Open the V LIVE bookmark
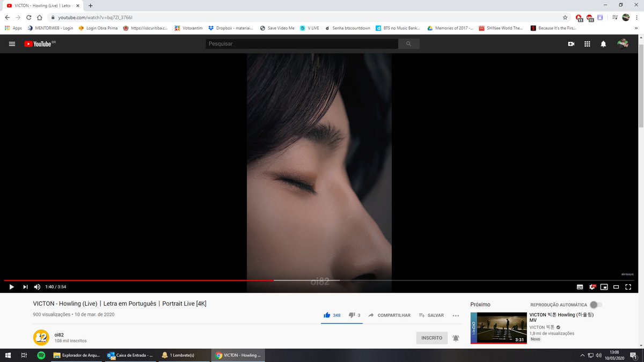 click(x=310, y=28)
